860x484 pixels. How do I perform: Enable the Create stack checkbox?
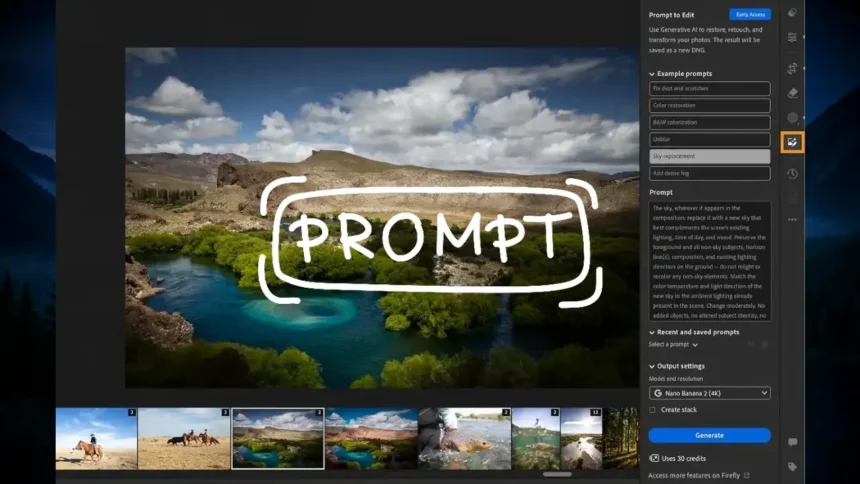[x=652, y=410]
